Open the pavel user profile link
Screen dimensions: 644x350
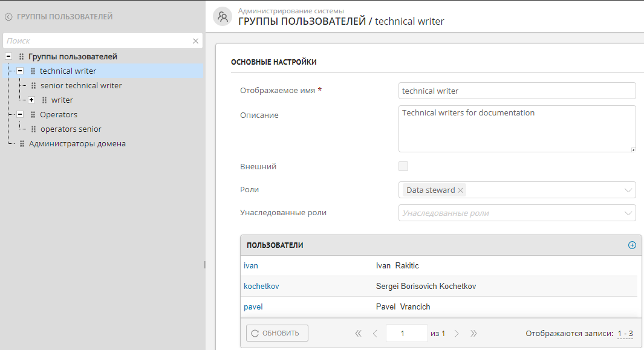pos(253,306)
